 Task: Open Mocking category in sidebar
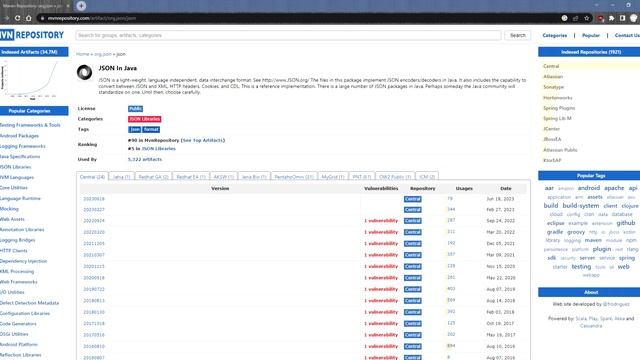(9, 209)
